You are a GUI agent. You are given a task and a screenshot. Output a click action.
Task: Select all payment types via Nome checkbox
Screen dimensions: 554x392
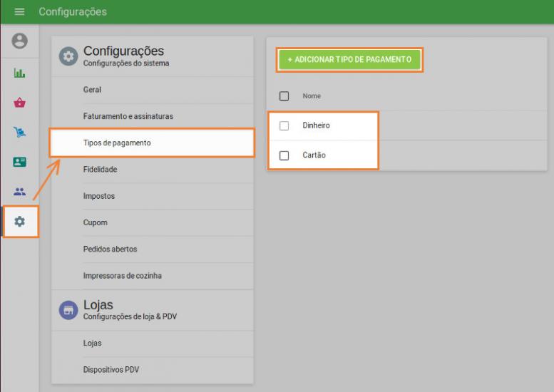[284, 96]
